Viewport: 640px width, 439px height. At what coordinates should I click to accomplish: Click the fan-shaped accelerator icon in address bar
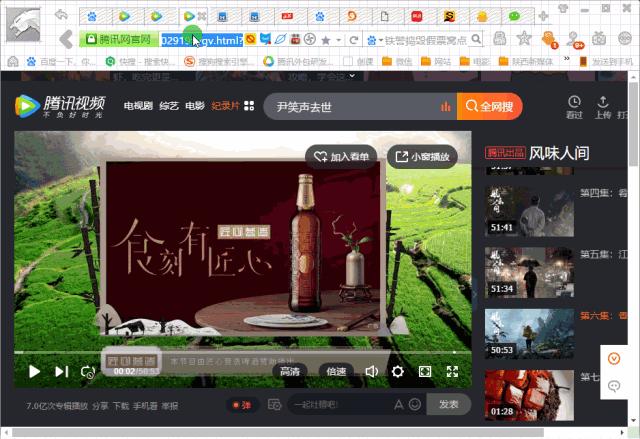(x=310, y=39)
